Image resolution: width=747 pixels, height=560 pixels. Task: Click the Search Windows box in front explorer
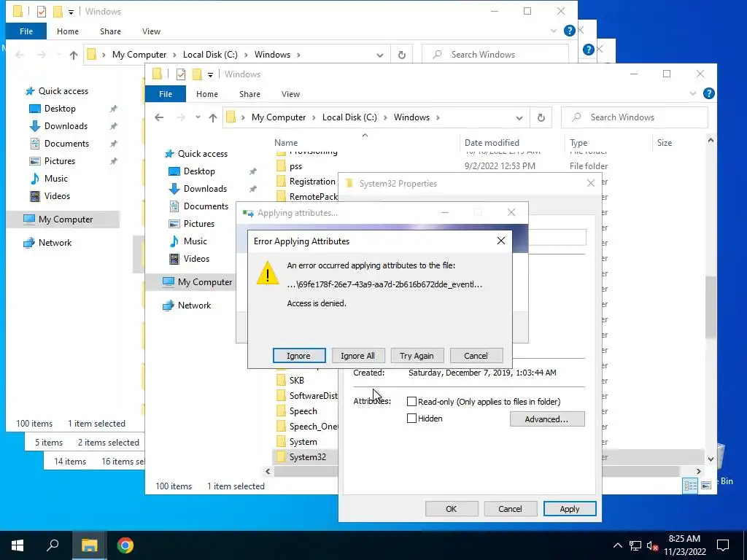coord(634,117)
